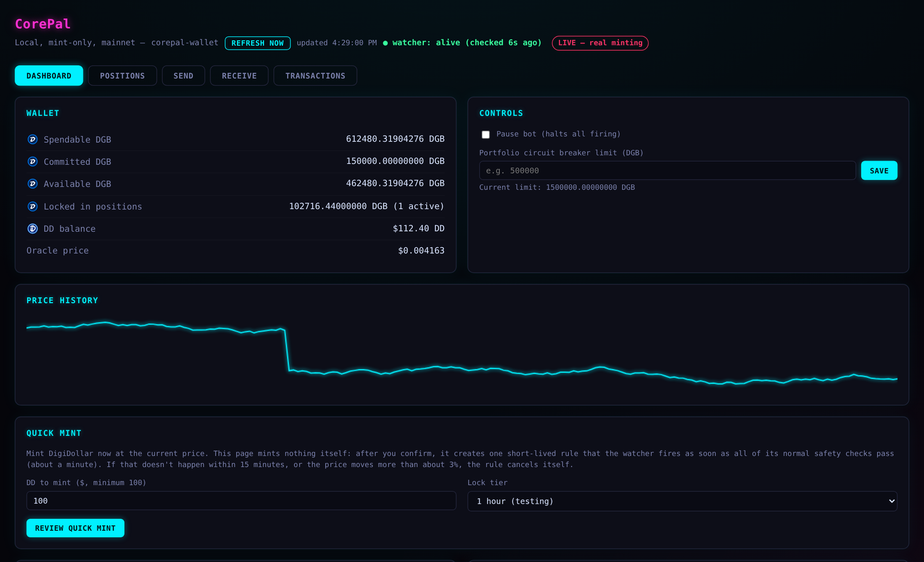Click the LIVE real minting badge

tap(600, 43)
